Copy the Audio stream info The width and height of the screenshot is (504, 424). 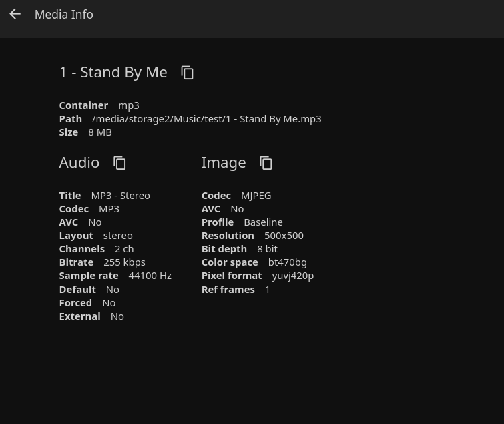[x=119, y=162]
